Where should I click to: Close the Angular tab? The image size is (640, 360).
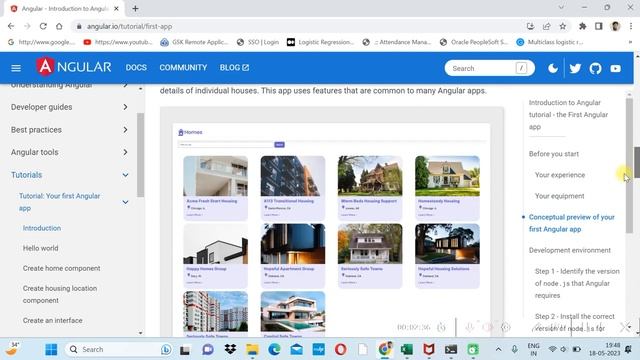(x=116, y=8)
